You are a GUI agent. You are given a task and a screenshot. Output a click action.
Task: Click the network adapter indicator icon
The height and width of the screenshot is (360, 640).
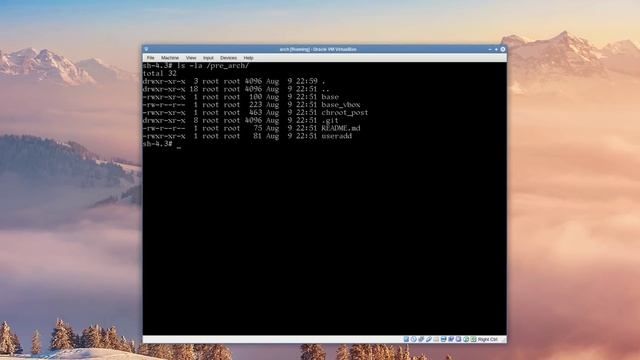click(x=421, y=339)
